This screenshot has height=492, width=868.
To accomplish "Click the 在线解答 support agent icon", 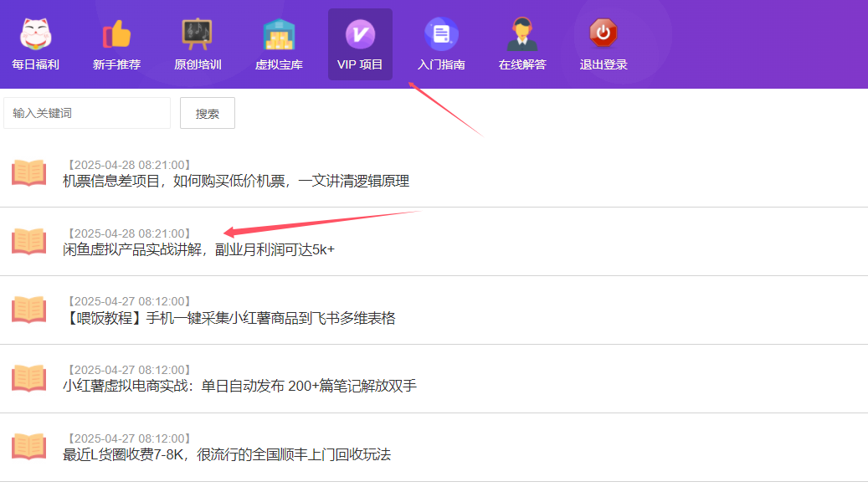I will (522, 34).
